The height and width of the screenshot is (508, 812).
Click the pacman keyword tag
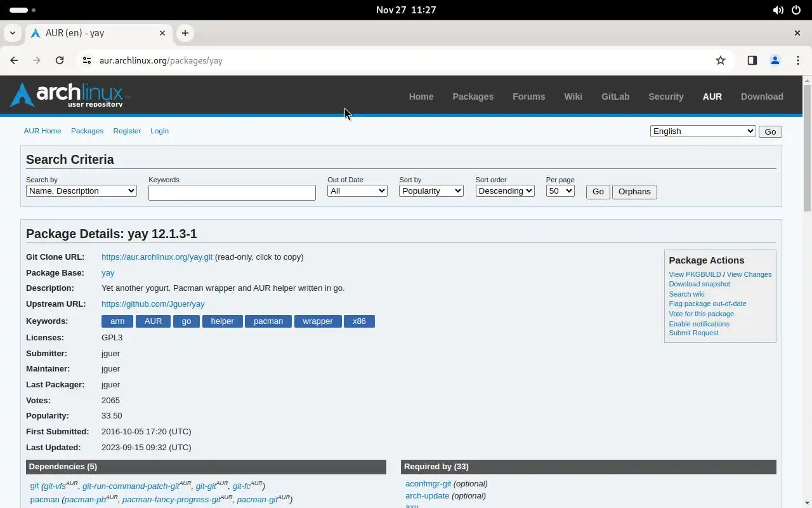coord(268,321)
